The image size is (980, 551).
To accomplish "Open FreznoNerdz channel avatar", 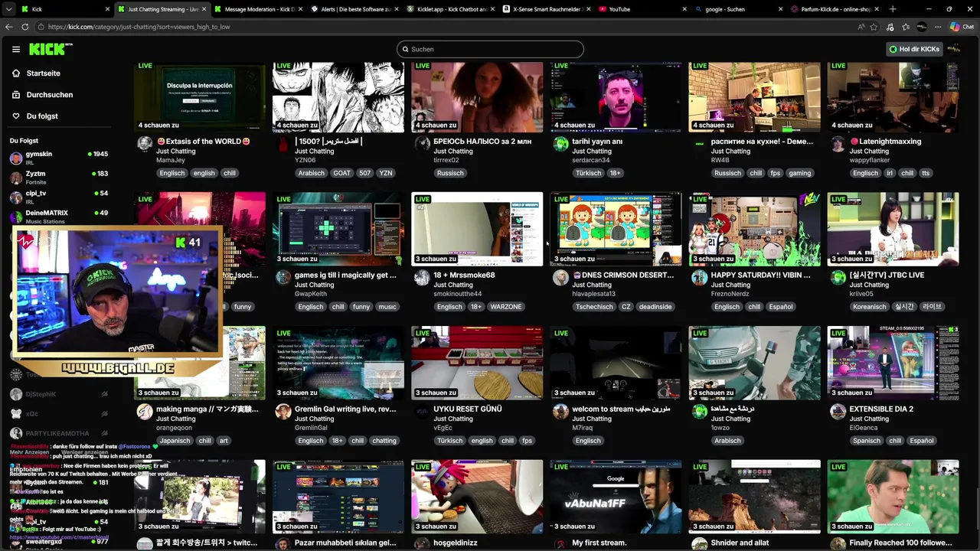I will point(699,277).
